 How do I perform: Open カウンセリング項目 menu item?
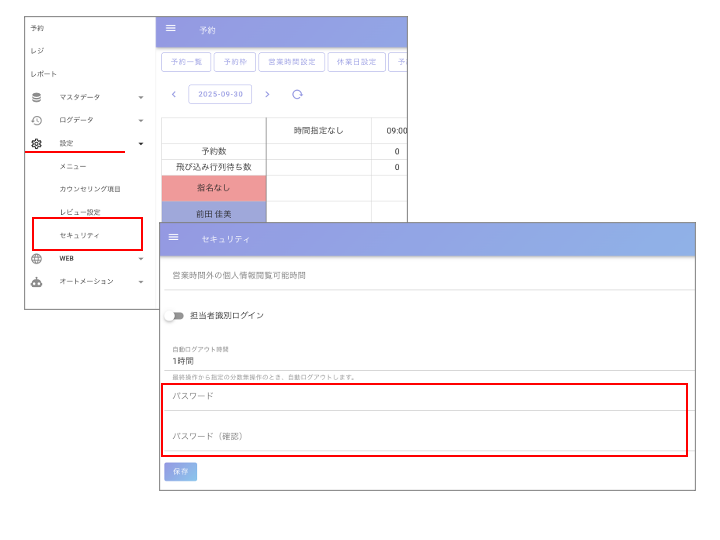(x=90, y=189)
